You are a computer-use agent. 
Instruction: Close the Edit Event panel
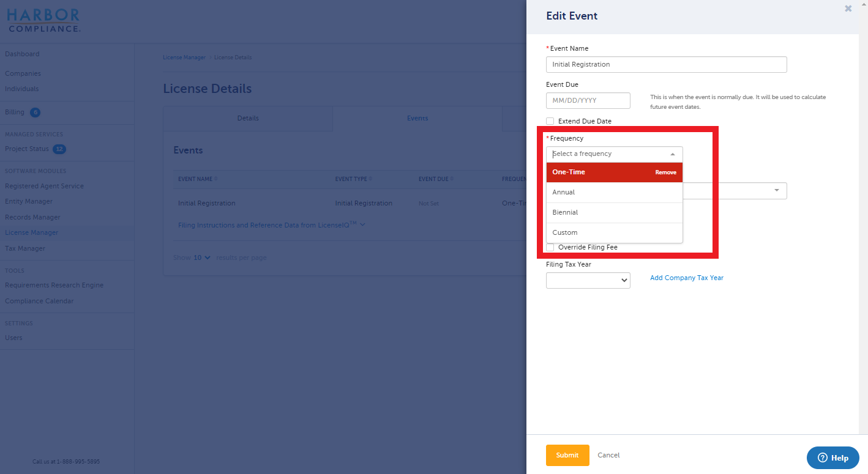pos(848,9)
